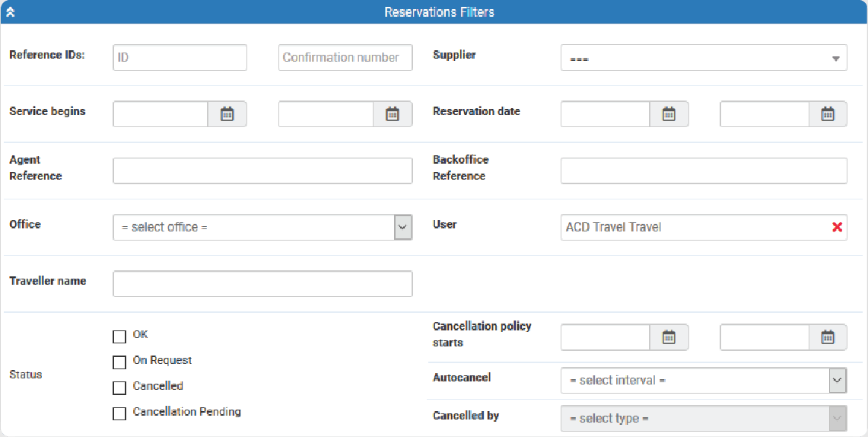Open calendar for Service begins start date

tap(227, 114)
